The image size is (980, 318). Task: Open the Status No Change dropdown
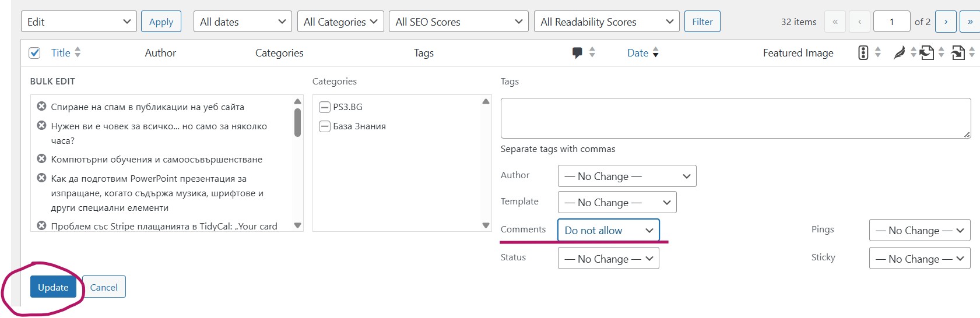tap(609, 259)
